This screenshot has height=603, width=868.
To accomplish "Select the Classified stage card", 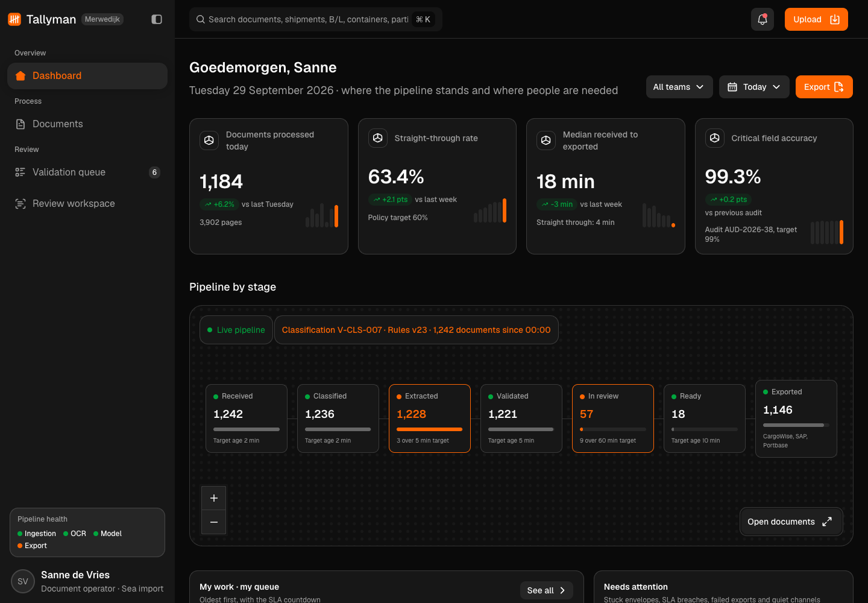I will point(338,418).
